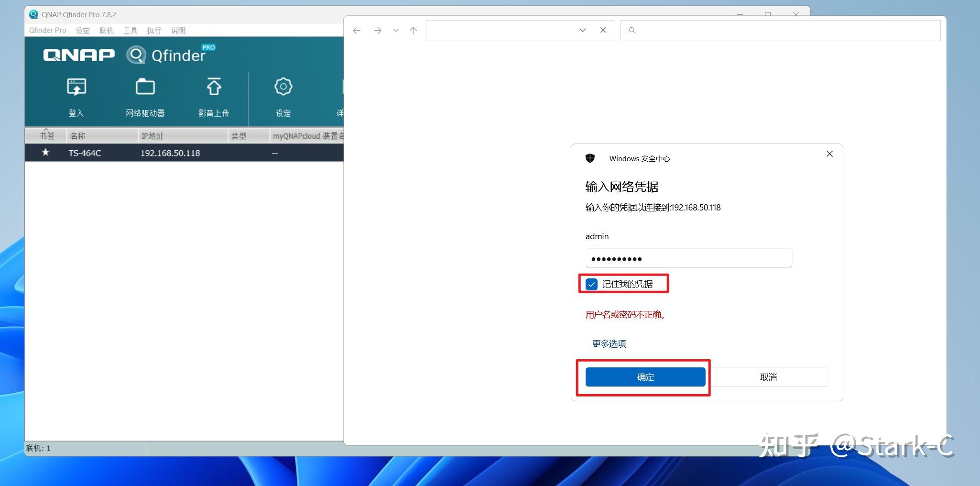This screenshot has width=980, height=486.
Task: Click the Qfinder Pro magnifier logo
Action: (x=136, y=54)
